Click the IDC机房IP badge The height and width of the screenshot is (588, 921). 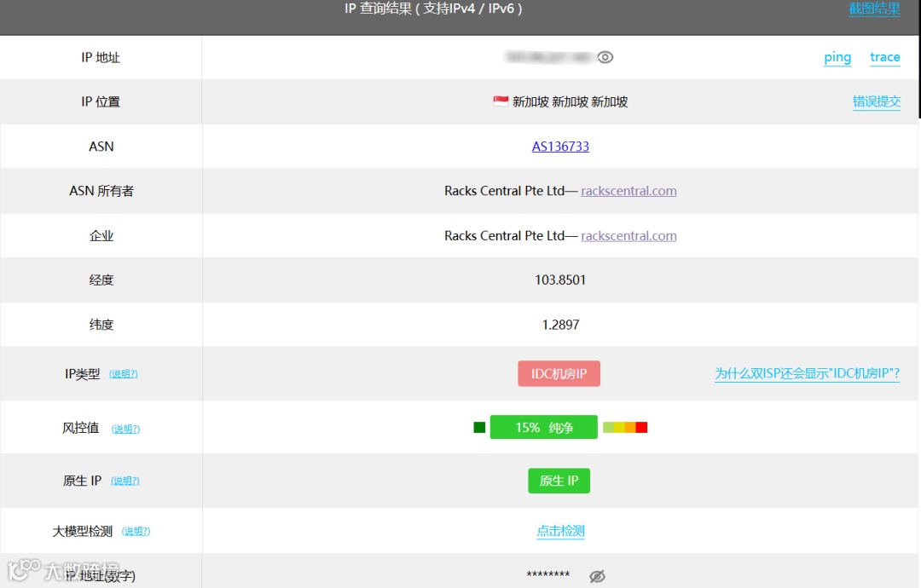click(x=559, y=373)
